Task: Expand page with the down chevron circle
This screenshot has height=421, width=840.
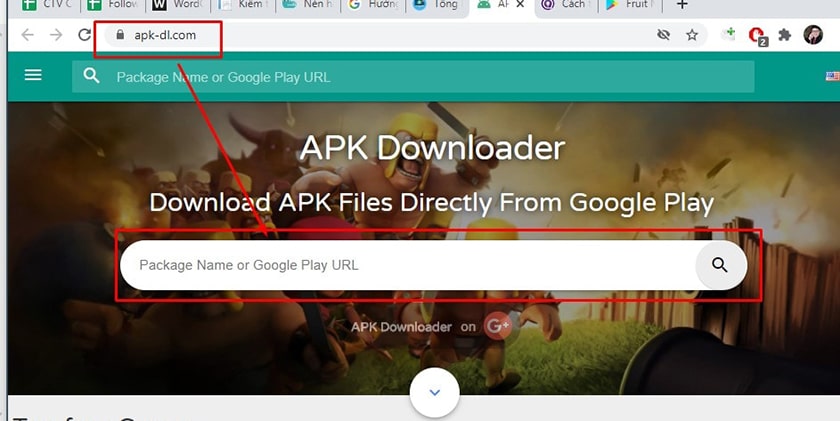Action: click(434, 393)
